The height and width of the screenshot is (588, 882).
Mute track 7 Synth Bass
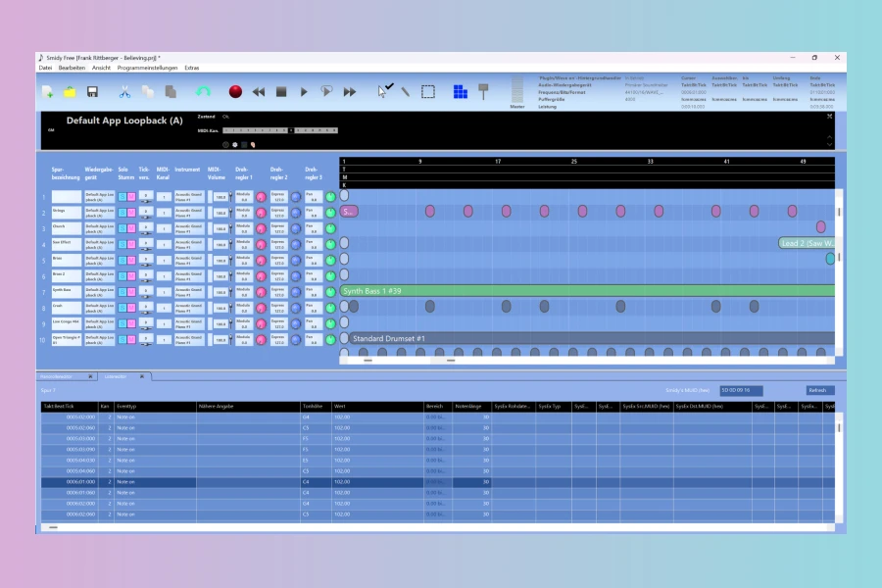coord(131,292)
